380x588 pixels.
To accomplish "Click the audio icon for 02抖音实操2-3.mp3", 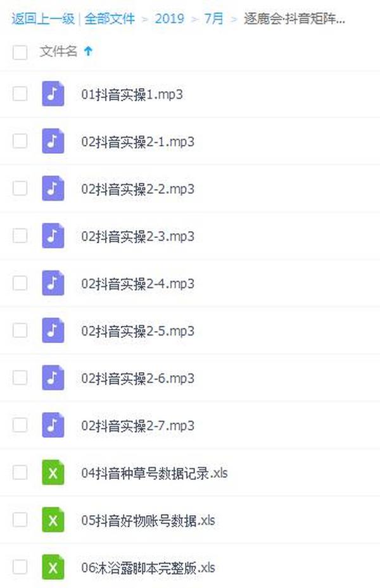I will (x=53, y=236).
